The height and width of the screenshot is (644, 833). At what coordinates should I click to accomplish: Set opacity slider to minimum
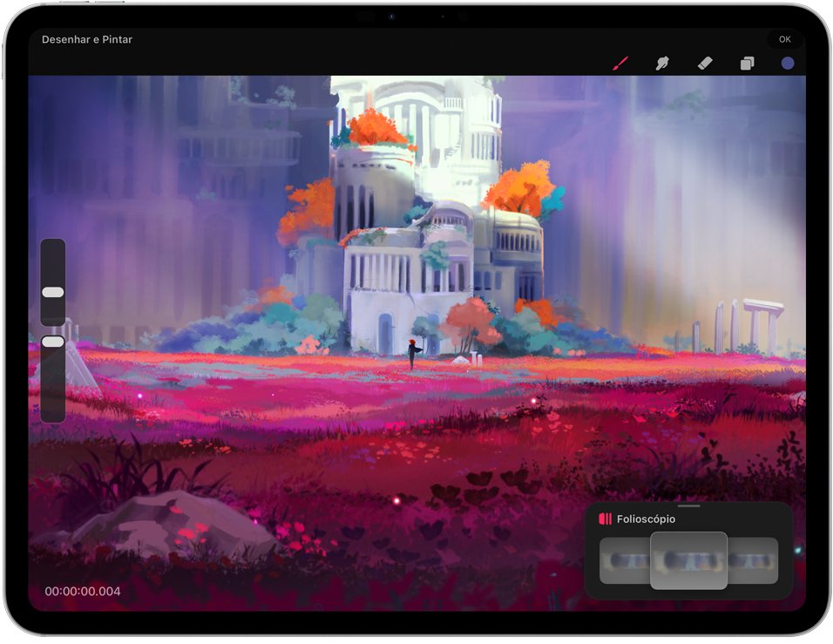click(x=53, y=416)
